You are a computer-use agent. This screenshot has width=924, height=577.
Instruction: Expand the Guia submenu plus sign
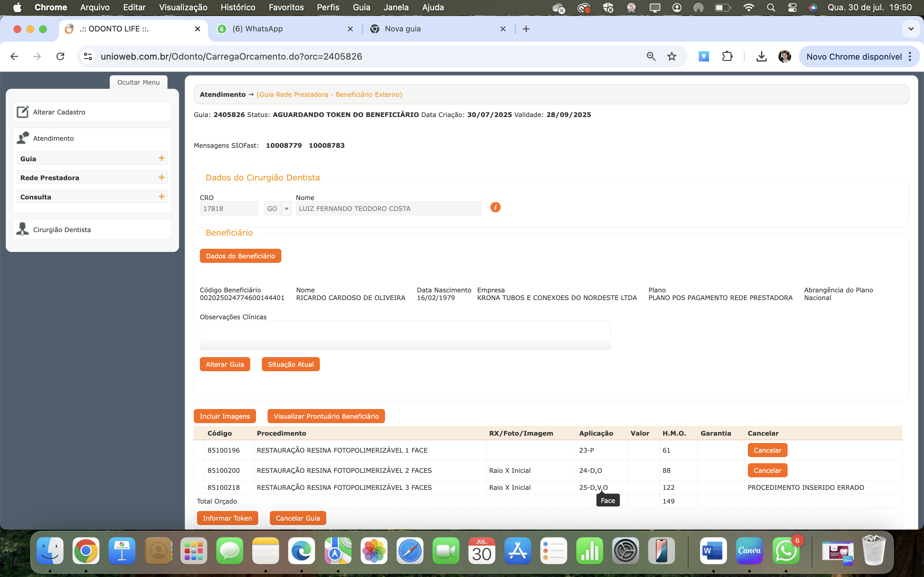coord(161,158)
